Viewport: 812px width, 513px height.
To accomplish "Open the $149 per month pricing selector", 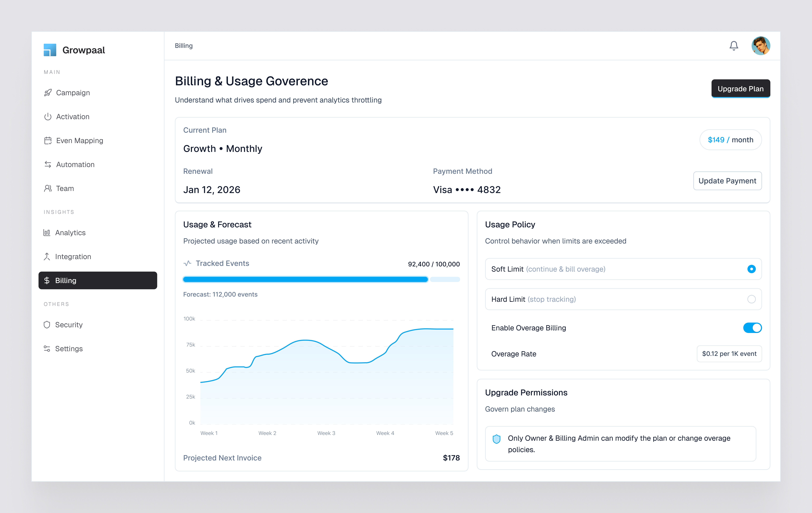I will [730, 140].
